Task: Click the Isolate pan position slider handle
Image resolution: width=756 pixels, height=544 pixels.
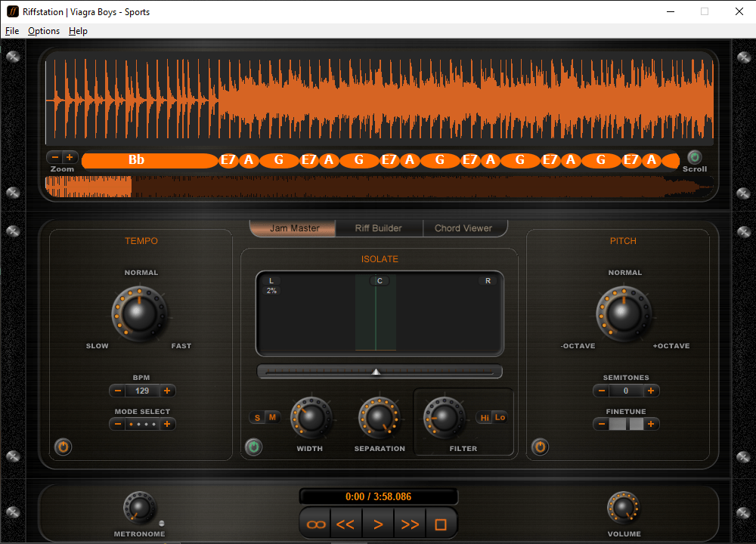Action: [x=376, y=372]
